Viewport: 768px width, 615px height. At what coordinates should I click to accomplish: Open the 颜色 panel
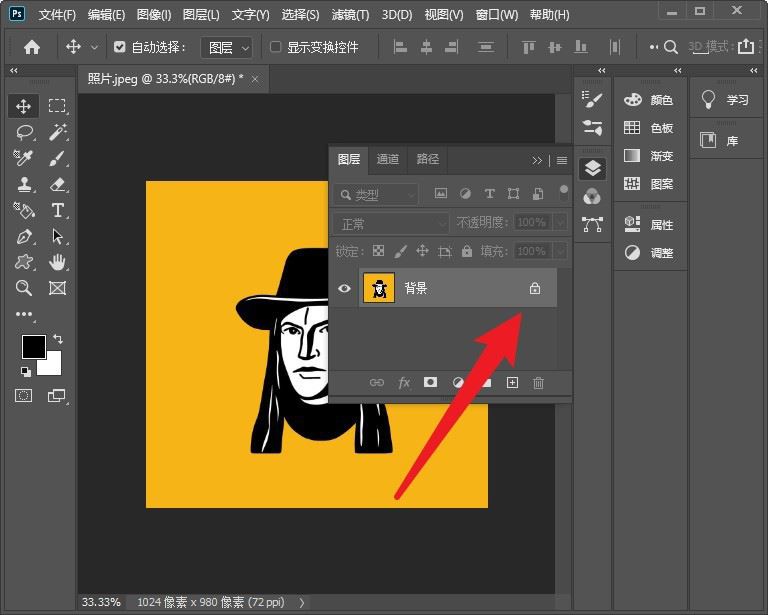click(x=649, y=100)
